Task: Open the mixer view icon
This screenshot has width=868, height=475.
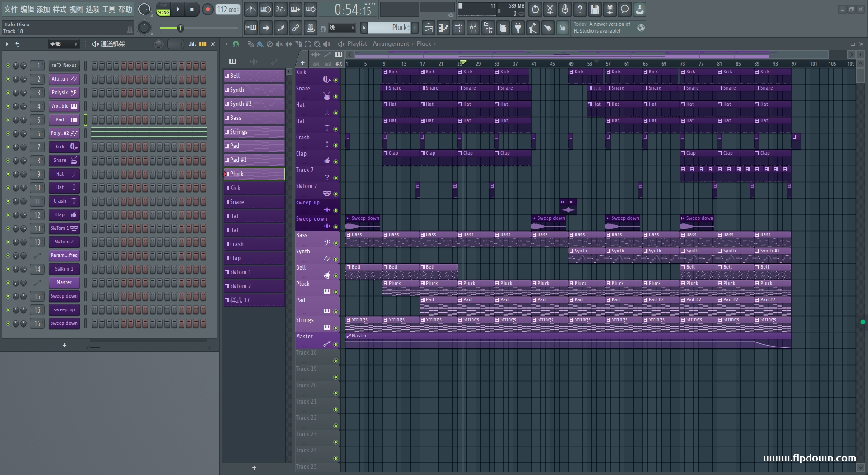Action: [473, 28]
